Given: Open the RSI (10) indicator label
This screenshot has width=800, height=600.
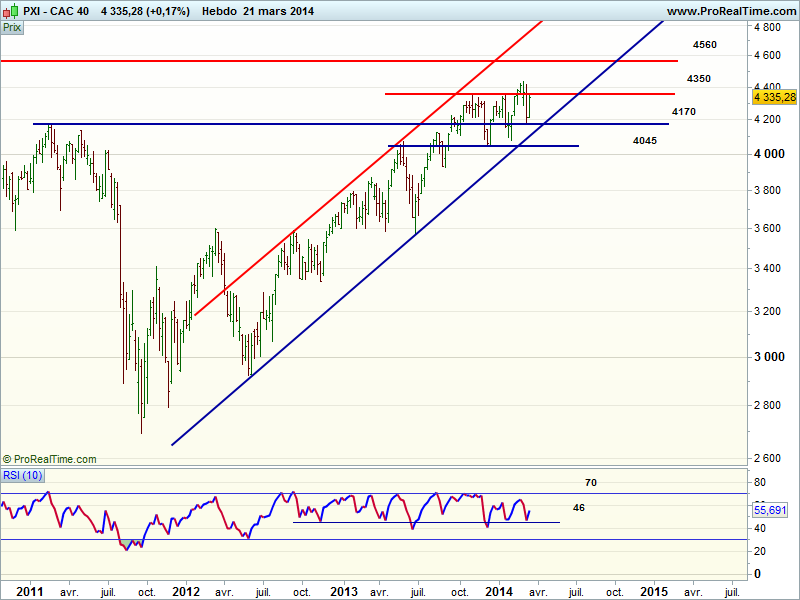Looking at the screenshot, I should coord(22,474).
